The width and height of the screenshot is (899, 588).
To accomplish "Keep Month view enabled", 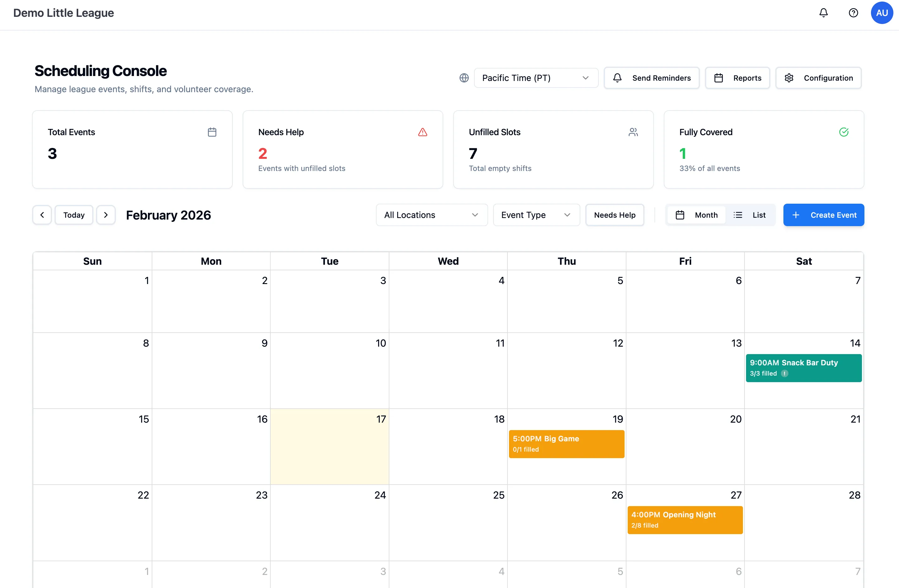I will tap(696, 215).
